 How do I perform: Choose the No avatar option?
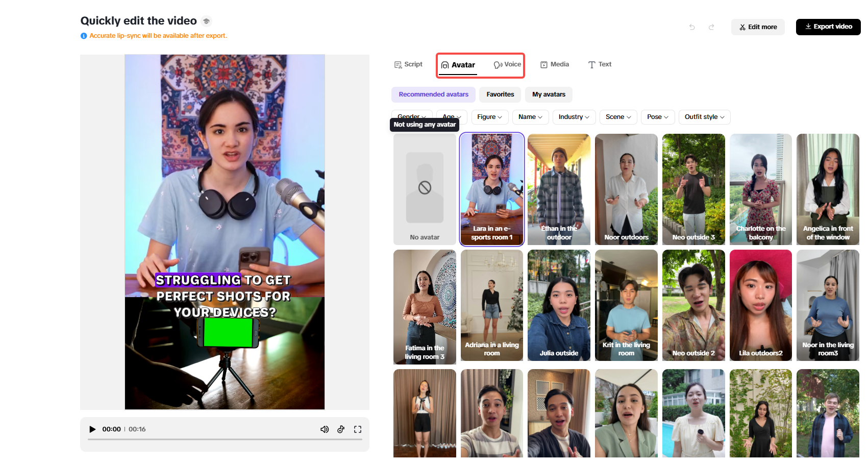click(425, 189)
